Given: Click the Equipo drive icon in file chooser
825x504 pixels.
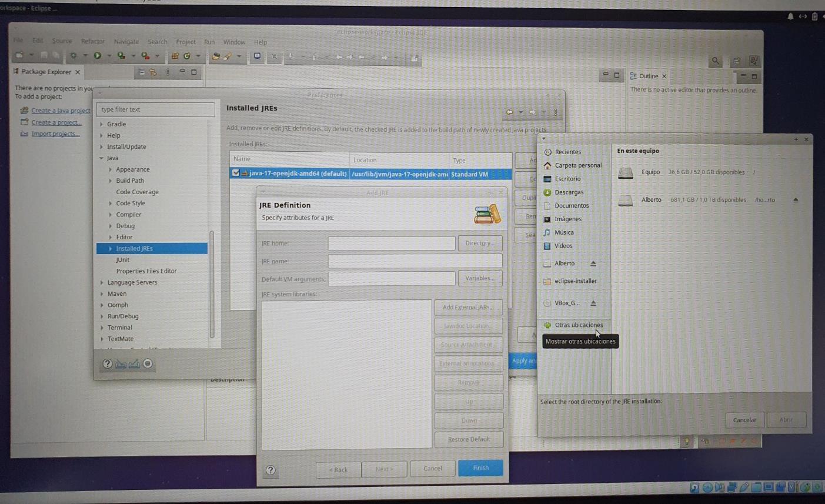Looking at the screenshot, I should click(x=626, y=173).
